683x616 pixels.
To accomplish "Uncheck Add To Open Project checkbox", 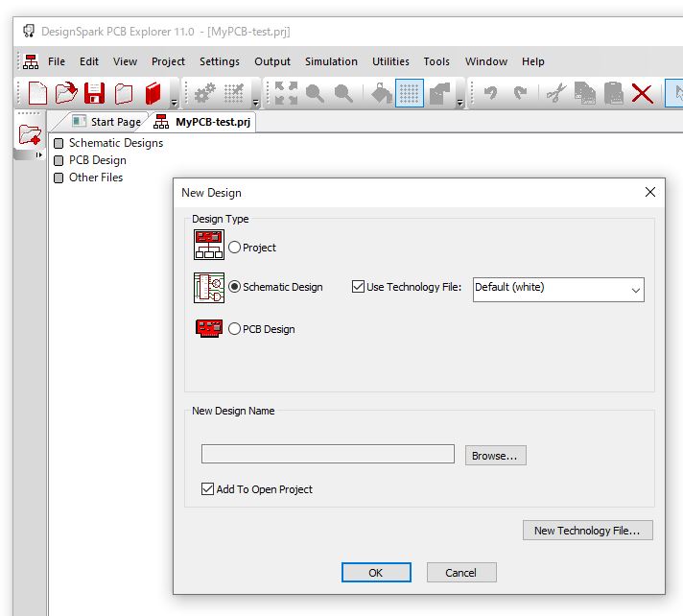I will click(208, 489).
